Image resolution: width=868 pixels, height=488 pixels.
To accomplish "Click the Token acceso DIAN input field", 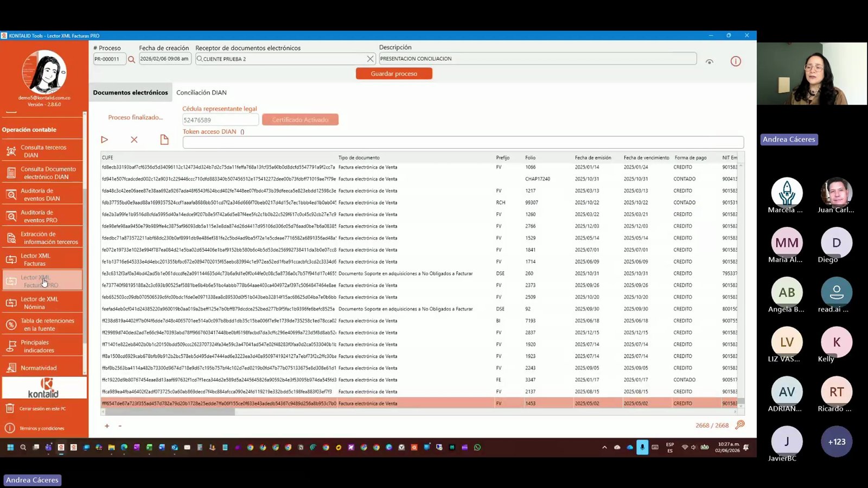I will 463,142.
